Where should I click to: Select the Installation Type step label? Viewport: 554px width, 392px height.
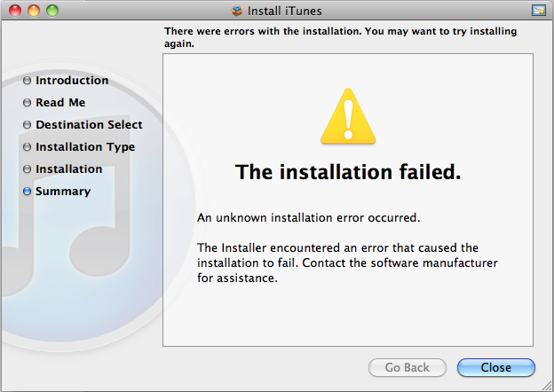point(85,147)
